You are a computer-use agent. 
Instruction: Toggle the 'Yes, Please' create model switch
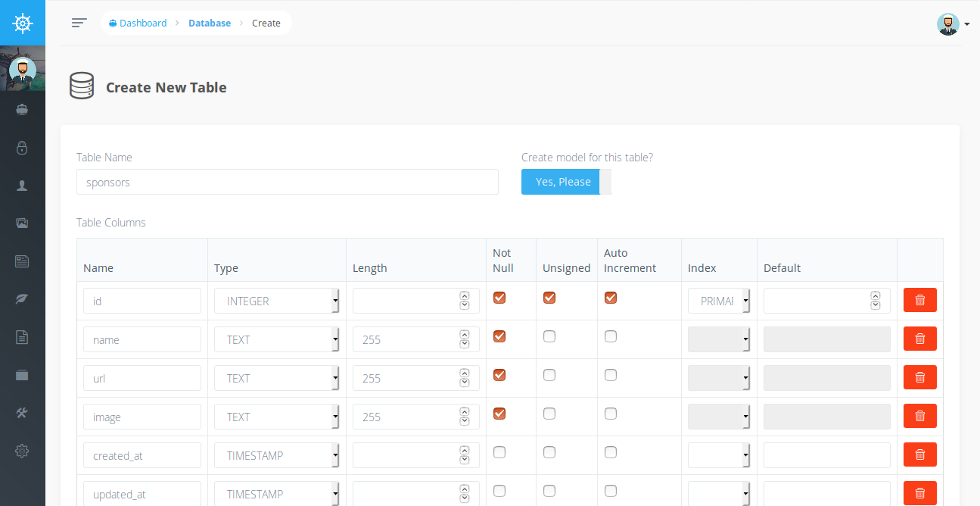(x=566, y=182)
